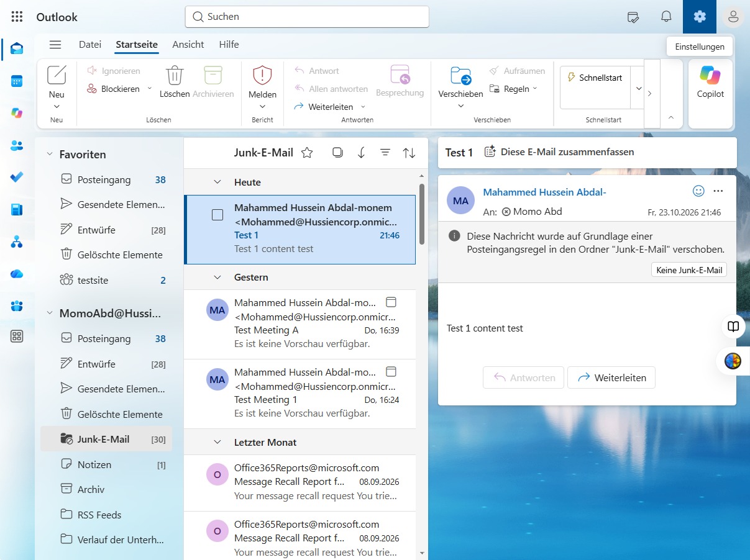Collapse the ribbon with the chevron
The image size is (750, 560).
(x=670, y=117)
